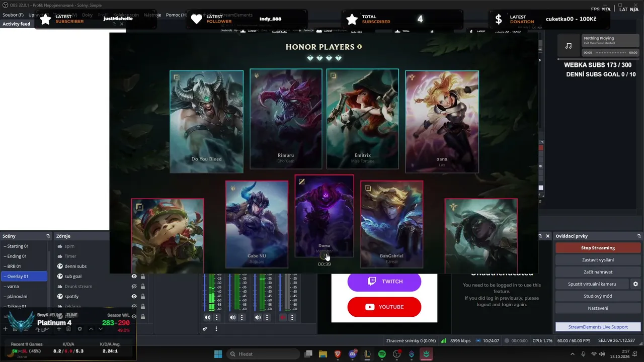This screenshot has width=644, height=362.
Task: Click the Stop Streaming button
Action: pyautogui.click(x=598, y=248)
